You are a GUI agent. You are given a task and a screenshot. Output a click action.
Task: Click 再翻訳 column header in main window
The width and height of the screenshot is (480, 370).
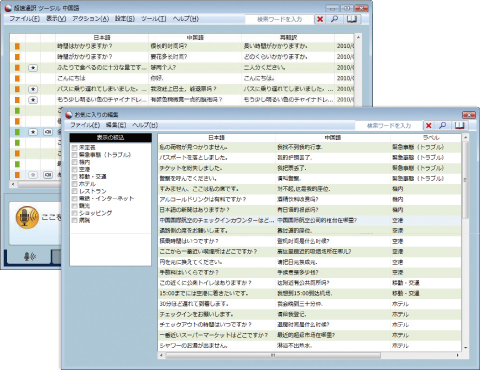pyautogui.click(x=288, y=38)
